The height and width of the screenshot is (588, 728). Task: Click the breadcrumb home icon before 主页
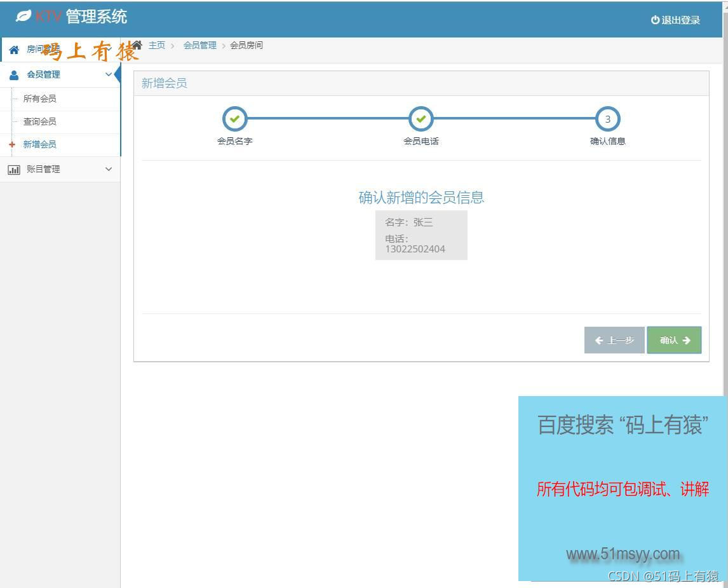(x=137, y=45)
